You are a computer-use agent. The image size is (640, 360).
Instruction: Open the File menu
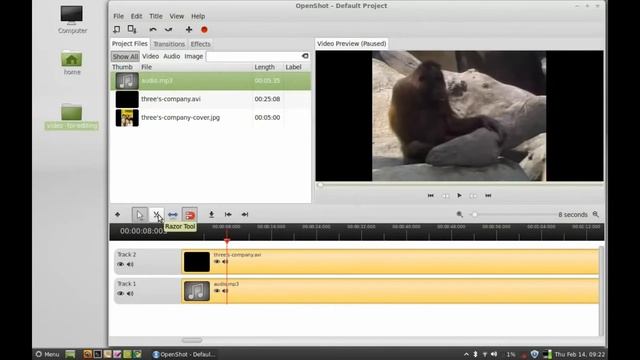(x=118, y=16)
